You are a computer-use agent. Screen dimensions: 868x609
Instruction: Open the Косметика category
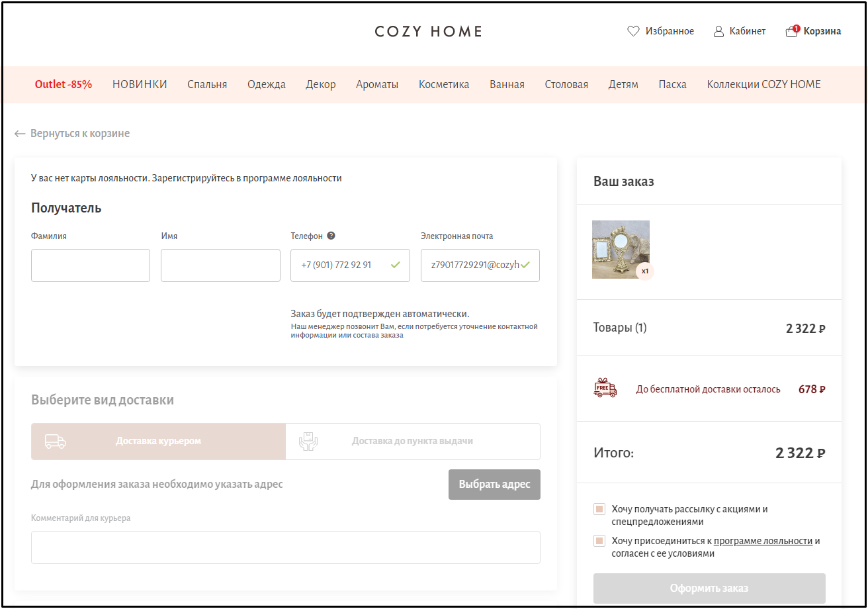[x=444, y=84]
